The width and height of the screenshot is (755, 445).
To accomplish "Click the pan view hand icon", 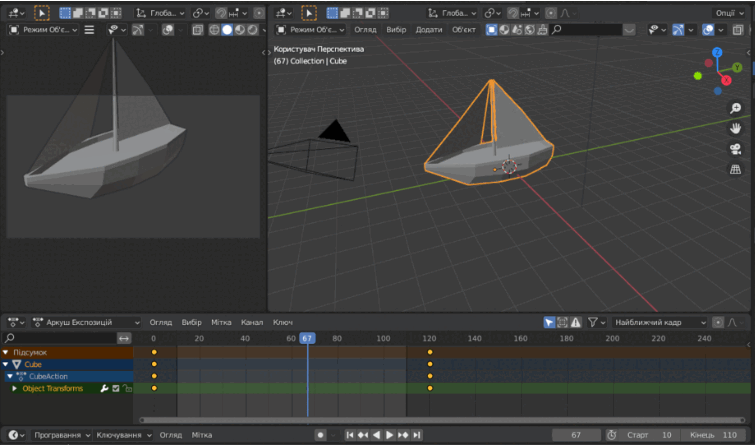I will [x=735, y=129].
